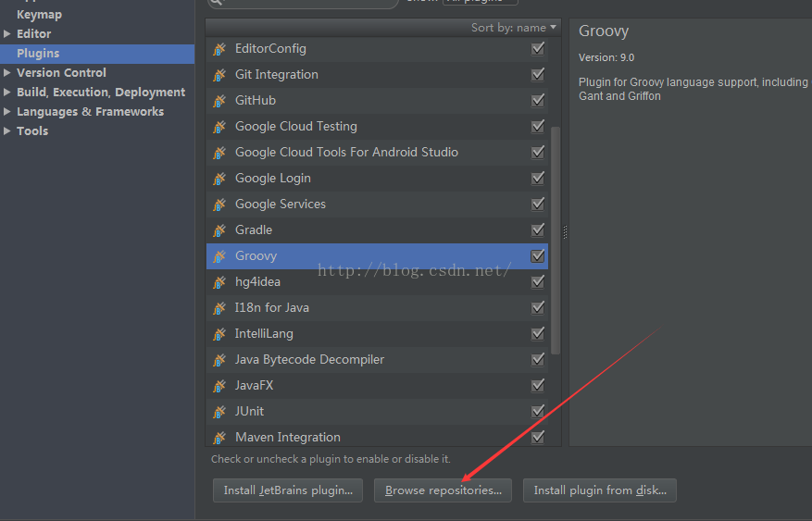Select the Java Bytecode Decompiler row
The image size is (812, 521).
tap(377, 360)
